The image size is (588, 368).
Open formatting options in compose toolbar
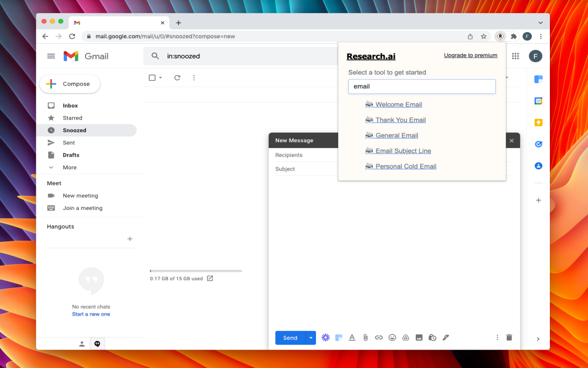(x=352, y=338)
